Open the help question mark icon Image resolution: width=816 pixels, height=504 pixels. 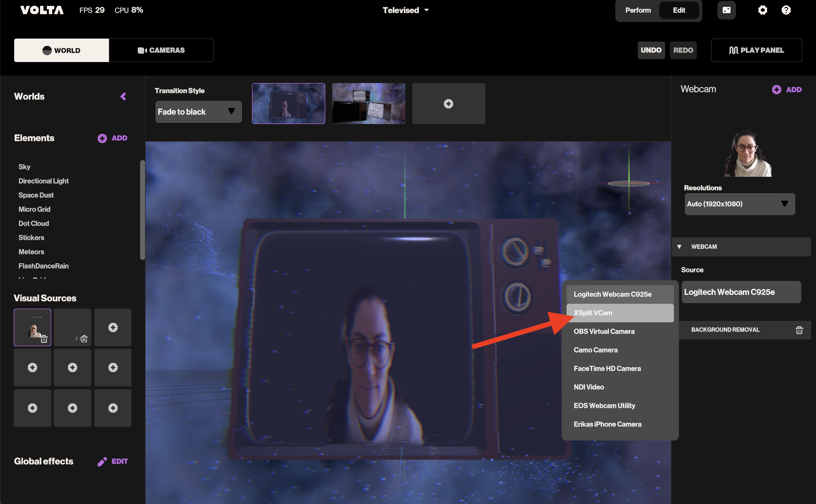[786, 10]
